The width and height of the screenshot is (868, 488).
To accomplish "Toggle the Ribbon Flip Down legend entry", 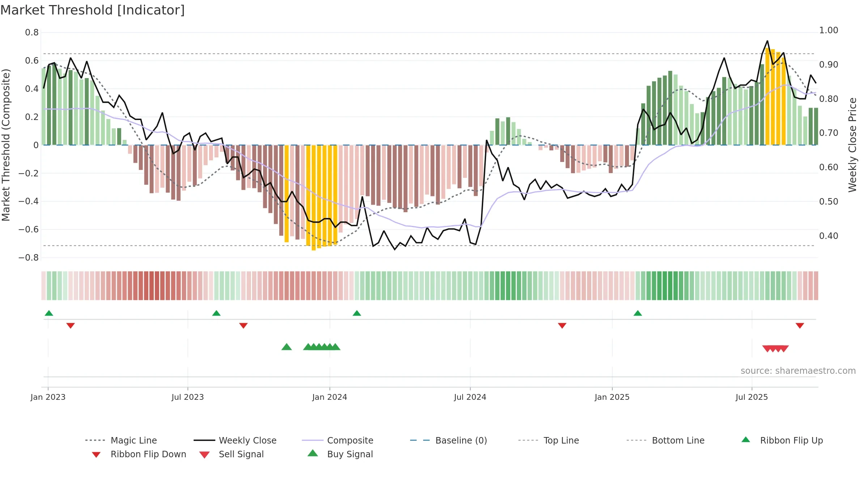I will pos(139,454).
